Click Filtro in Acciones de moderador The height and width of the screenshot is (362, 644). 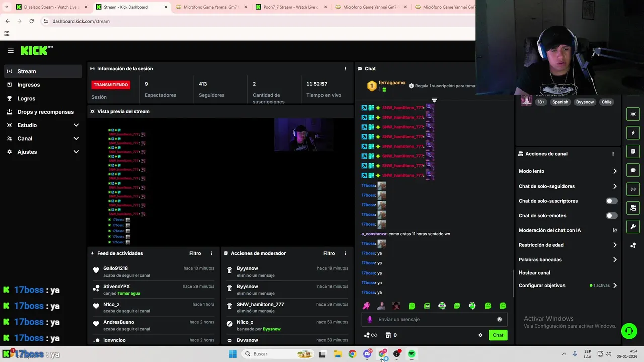tap(329, 253)
